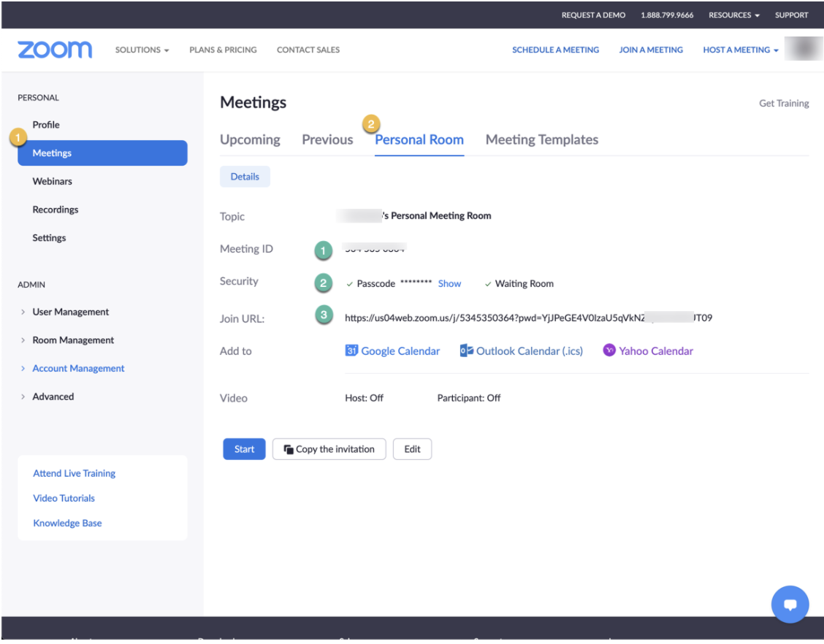Click the Yahoo Calendar icon
The width and height of the screenshot is (824, 644).
609,351
